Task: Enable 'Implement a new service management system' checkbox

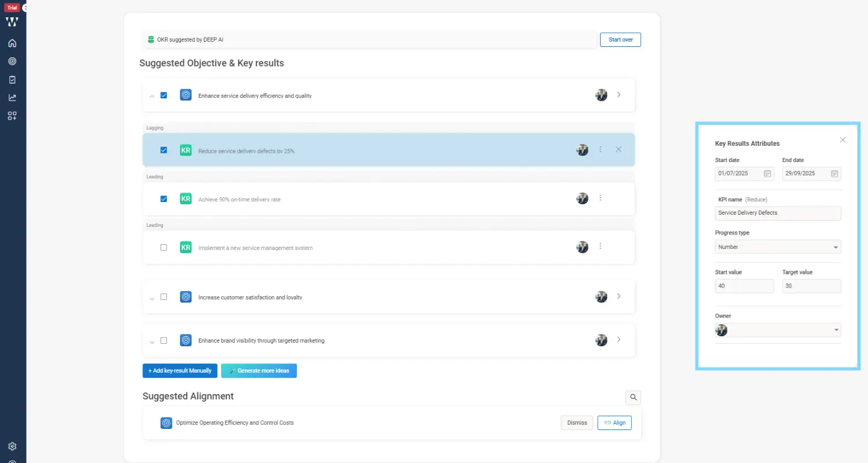Action: click(164, 247)
